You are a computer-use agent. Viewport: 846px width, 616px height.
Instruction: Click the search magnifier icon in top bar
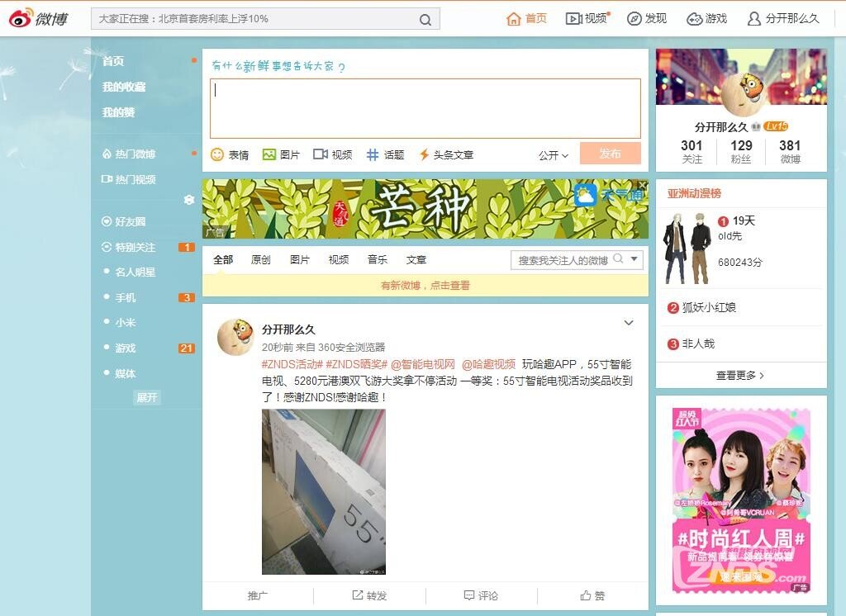click(x=425, y=20)
